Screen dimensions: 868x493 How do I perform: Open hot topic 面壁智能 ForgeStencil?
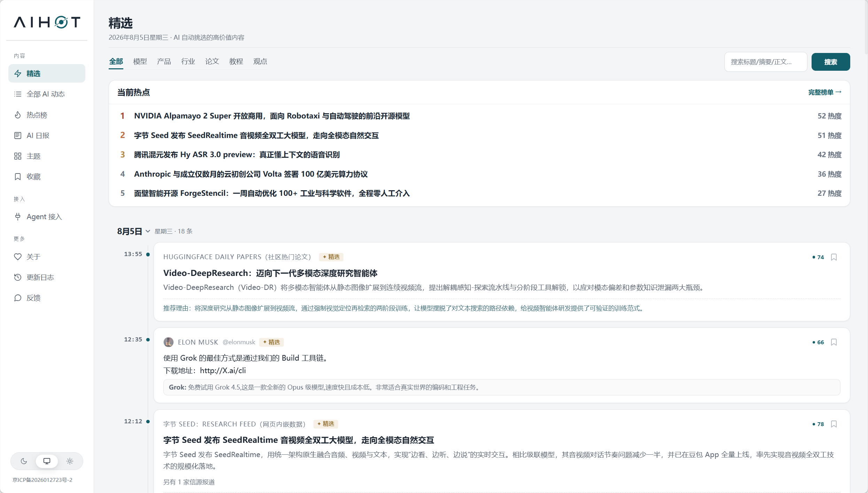click(x=272, y=193)
